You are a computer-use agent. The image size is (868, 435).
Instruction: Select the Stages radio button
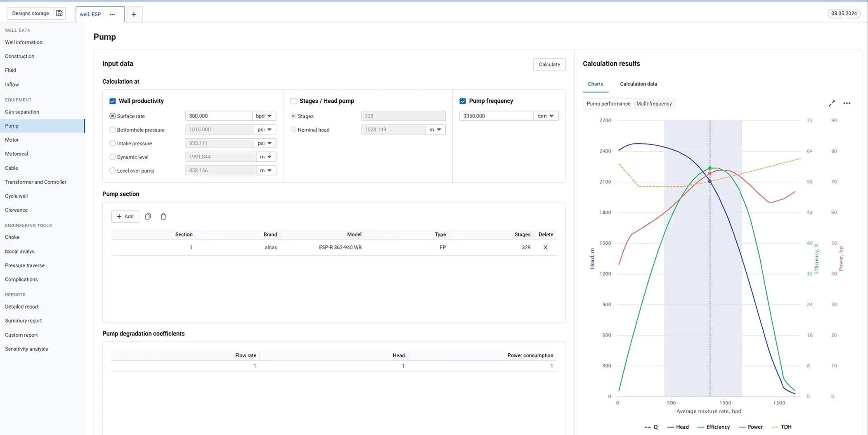pyautogui.click(x=293, y=116)
